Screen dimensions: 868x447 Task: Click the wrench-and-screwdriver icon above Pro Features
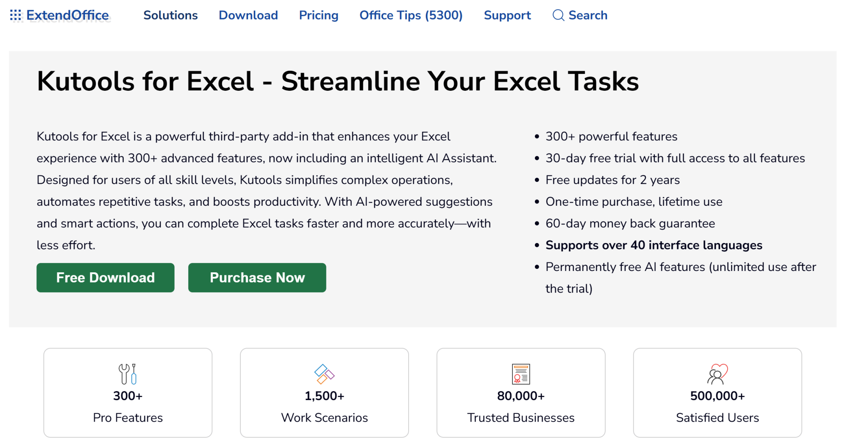point(127,374)
